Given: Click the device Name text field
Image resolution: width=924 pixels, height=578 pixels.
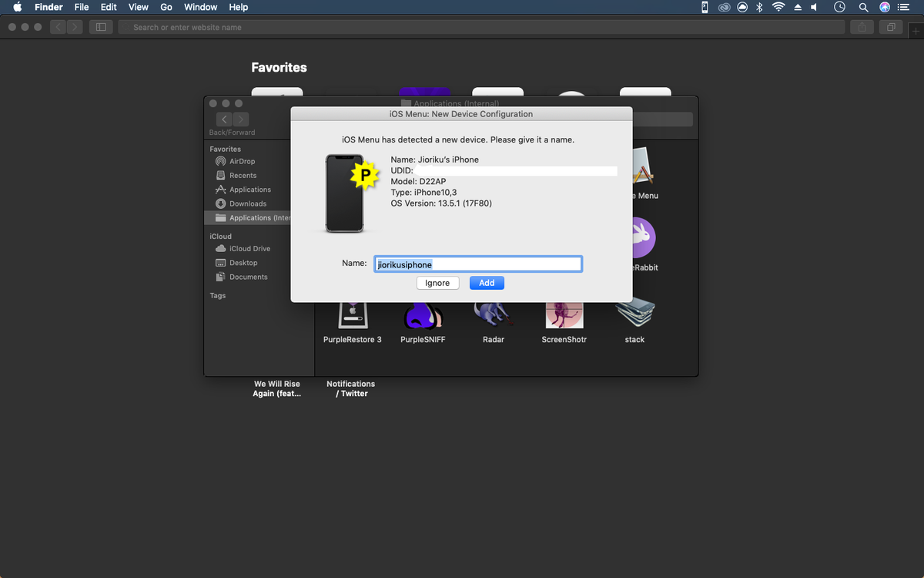Looking at the screenshot, I should click(478, 264).
